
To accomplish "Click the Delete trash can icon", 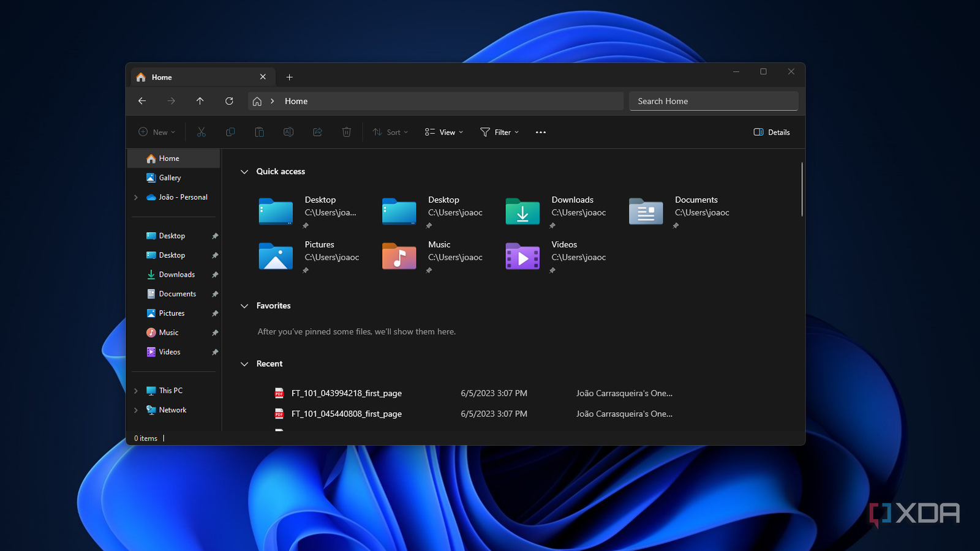I will tap(346, 132).
